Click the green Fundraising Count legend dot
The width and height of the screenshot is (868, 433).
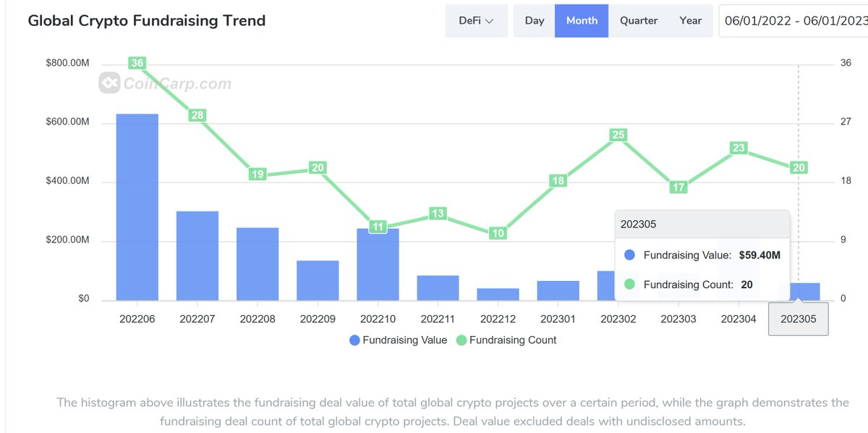coord(460,340)
